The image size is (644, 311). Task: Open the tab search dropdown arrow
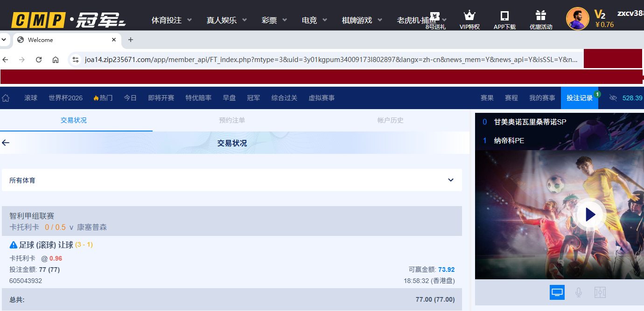[x=4, y=40]
